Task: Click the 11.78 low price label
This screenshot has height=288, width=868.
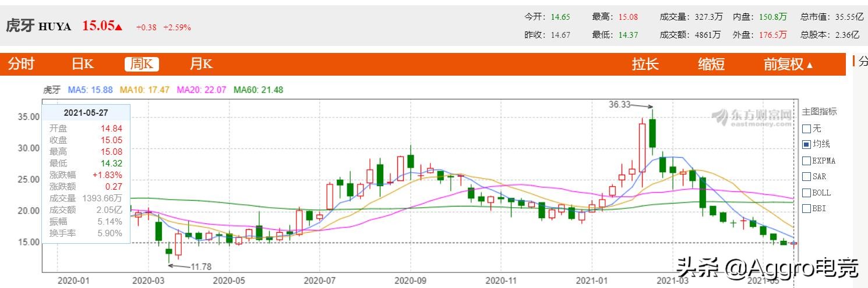Action: click(201, 266)
